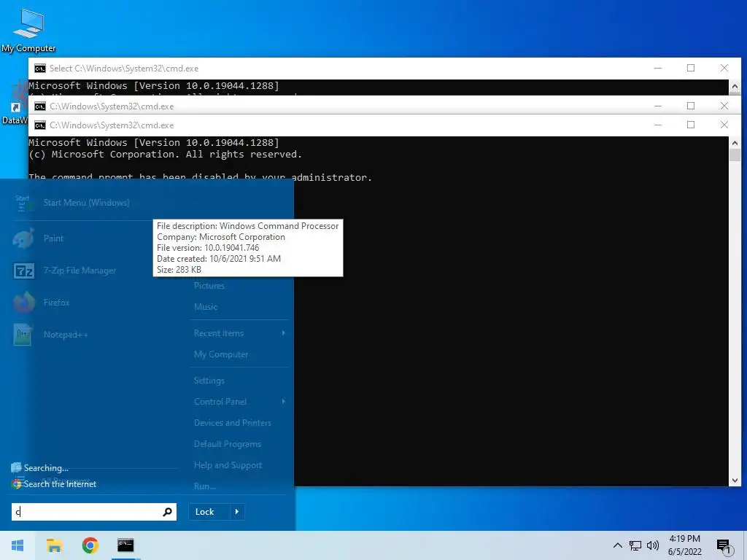Select the Command Prompt taskbar icon
Screen dimensions: 747x560
coord(125,545)
